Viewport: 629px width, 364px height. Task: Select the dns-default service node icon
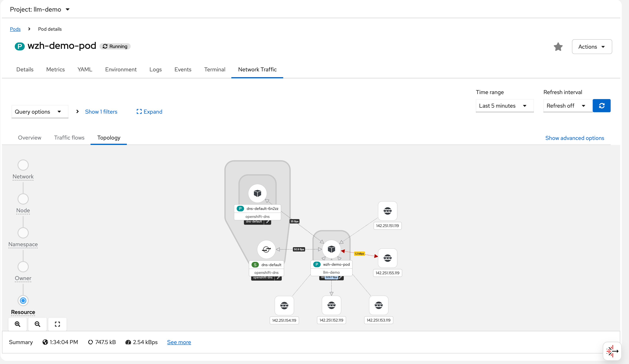(266, 249)
